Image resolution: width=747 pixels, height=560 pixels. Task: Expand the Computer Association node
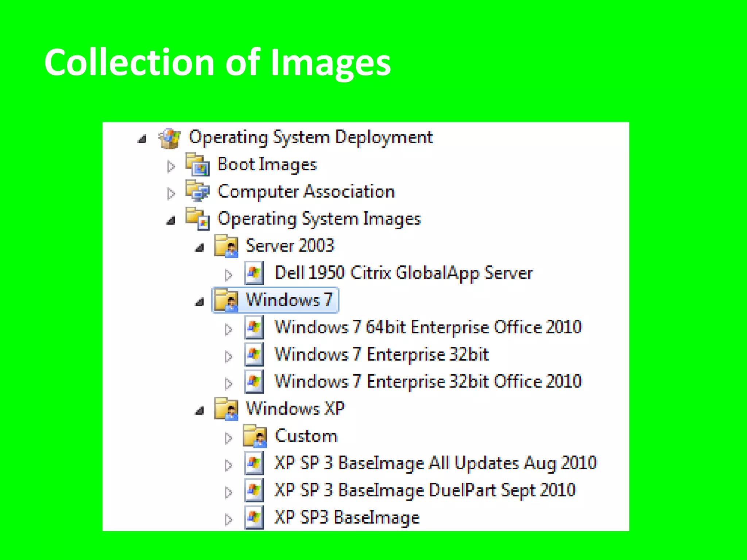pos(171,193)
